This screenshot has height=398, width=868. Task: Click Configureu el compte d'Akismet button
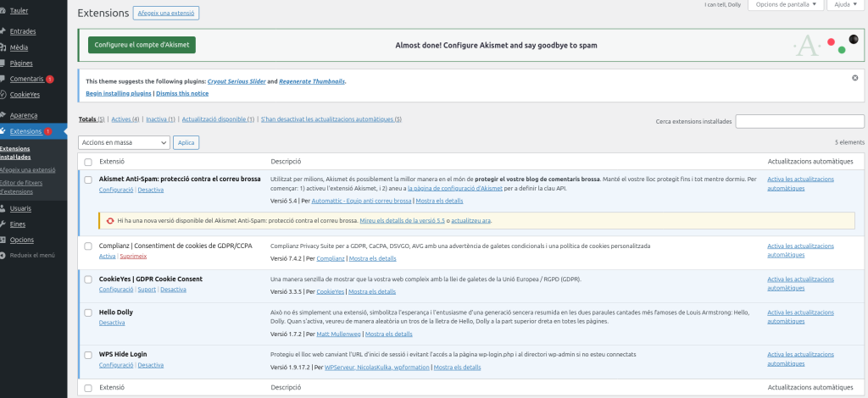click(x=142, y=44)
